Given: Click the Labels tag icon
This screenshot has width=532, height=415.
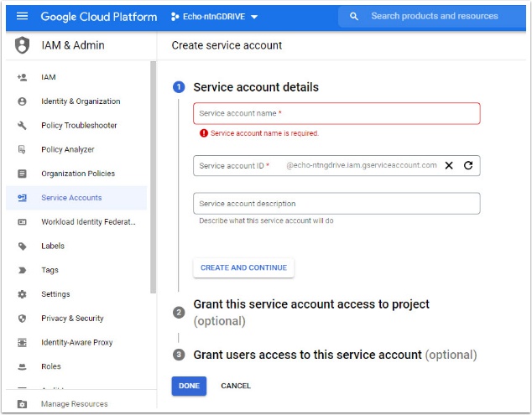Looking at the screenshot, I should pos(22,246).
